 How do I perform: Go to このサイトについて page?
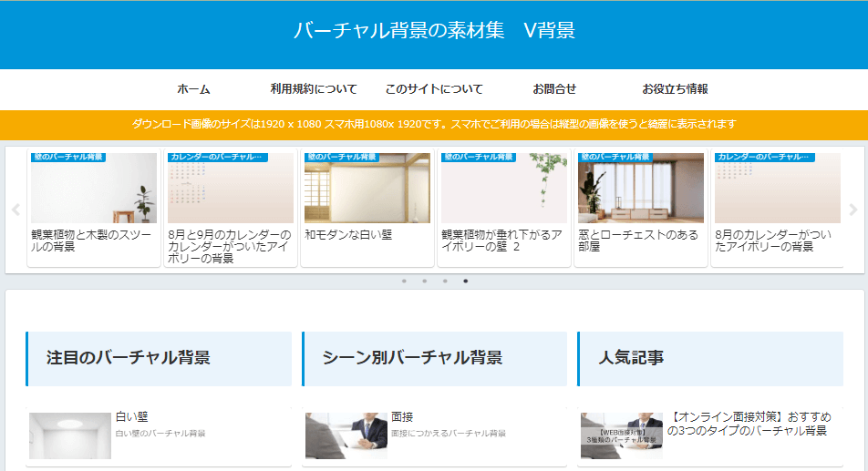[434, 89]
